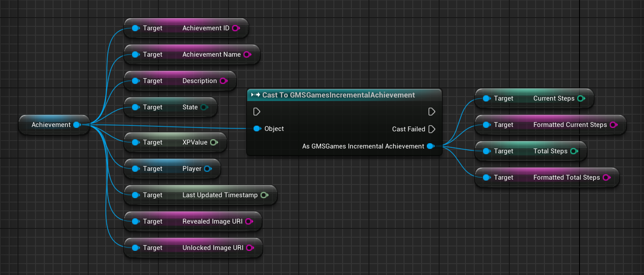
Task: Click the Cast Failed execution pin
Action: tap(432, 129)
